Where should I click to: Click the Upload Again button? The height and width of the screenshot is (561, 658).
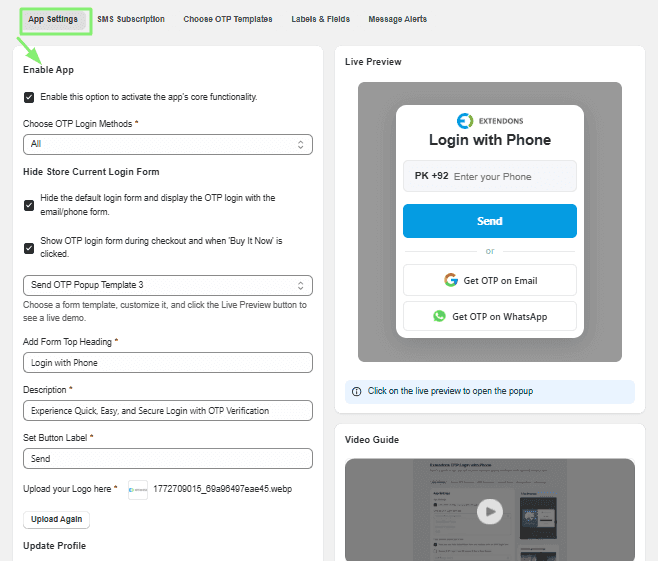[56, 519]
